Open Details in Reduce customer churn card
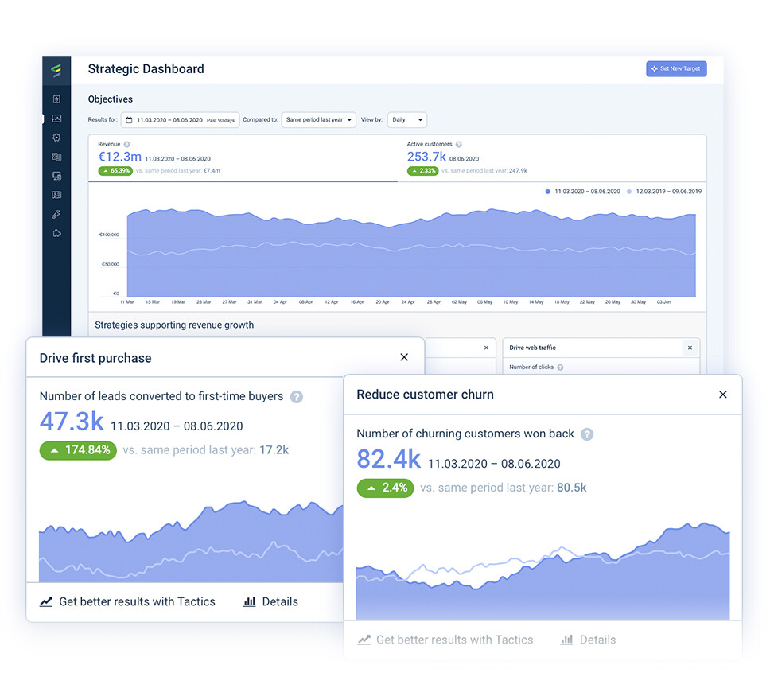 tap(588, 640)
